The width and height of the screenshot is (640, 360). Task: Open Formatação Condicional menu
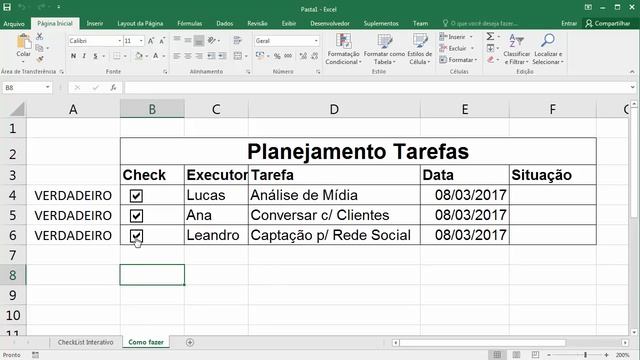(343, 49)
